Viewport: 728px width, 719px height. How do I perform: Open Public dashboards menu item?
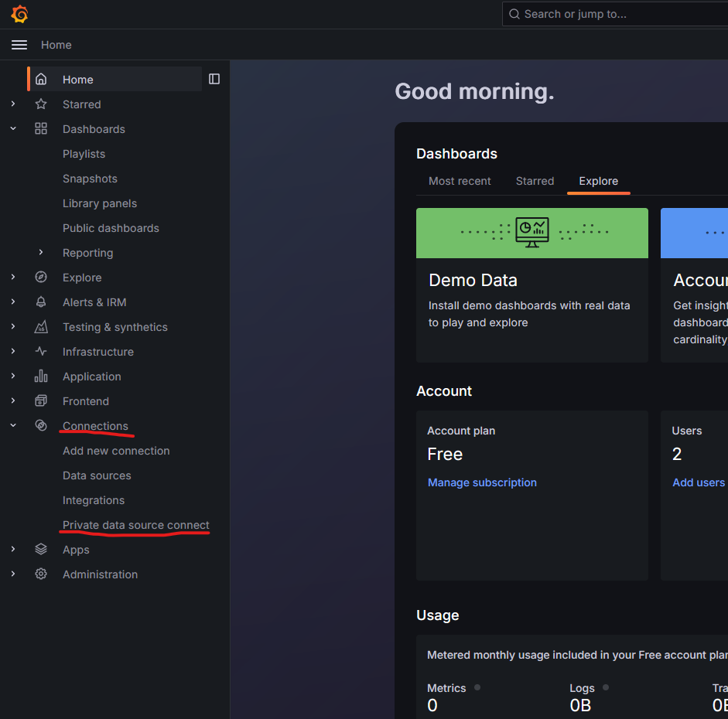click(x=111, y=228)
